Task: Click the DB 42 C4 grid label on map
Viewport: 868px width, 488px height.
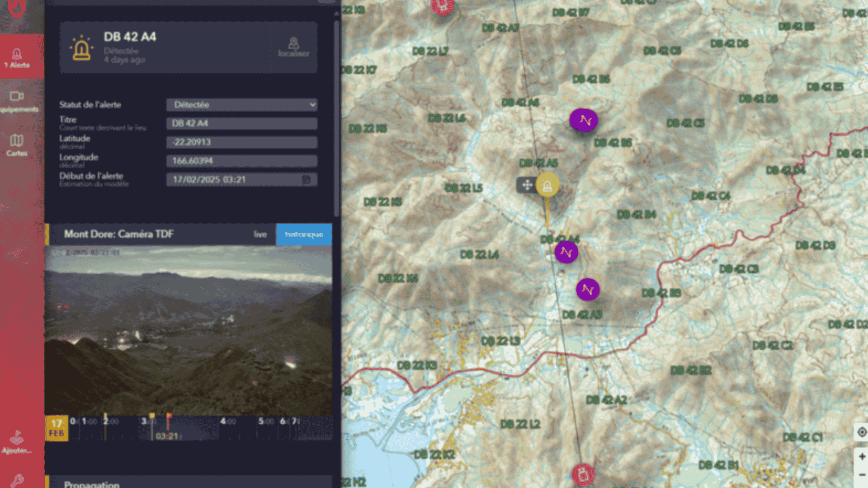Action: click(x=711, y=196)
